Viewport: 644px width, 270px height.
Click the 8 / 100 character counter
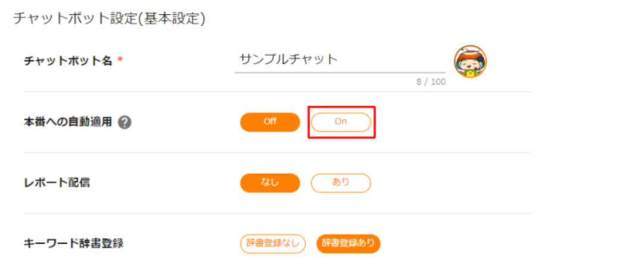click(431, 82)
